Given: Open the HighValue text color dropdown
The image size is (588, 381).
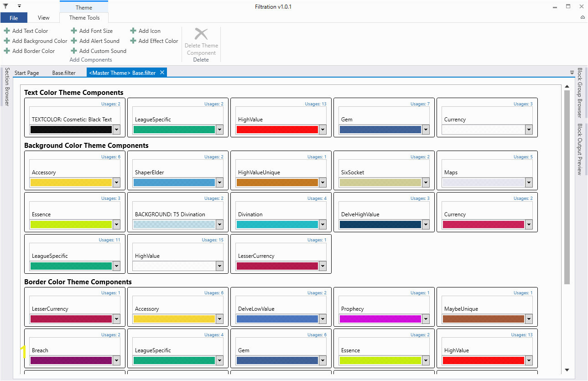Looking at the screenshot, I should (323, 130).
